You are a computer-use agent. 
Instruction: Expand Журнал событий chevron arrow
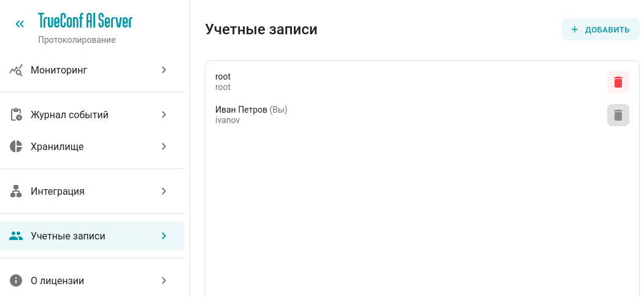[164, 115]
